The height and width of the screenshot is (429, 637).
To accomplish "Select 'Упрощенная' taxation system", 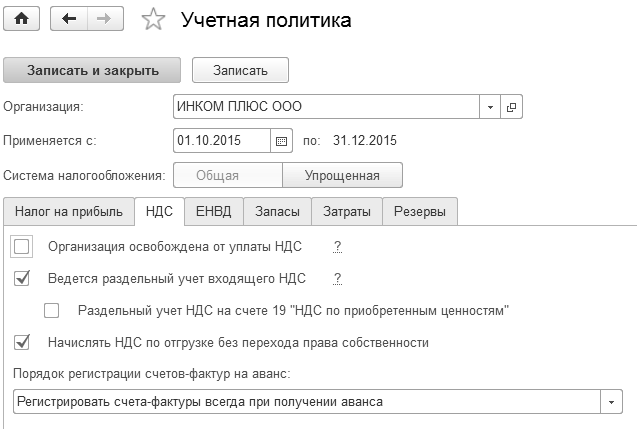I will [x=342, y=176].
